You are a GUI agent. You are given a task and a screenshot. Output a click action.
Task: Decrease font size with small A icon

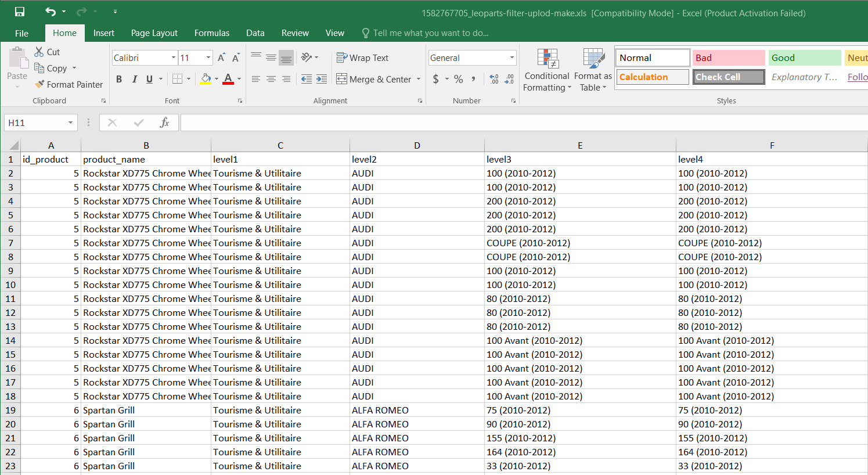click(x=236, y=57)
